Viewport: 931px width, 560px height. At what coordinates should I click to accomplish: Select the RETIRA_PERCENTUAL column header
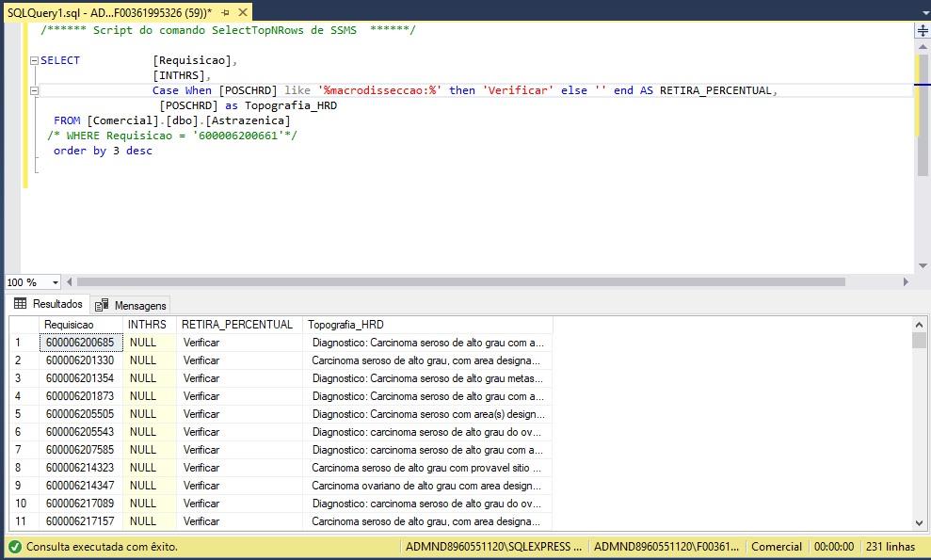coord(239,325)
